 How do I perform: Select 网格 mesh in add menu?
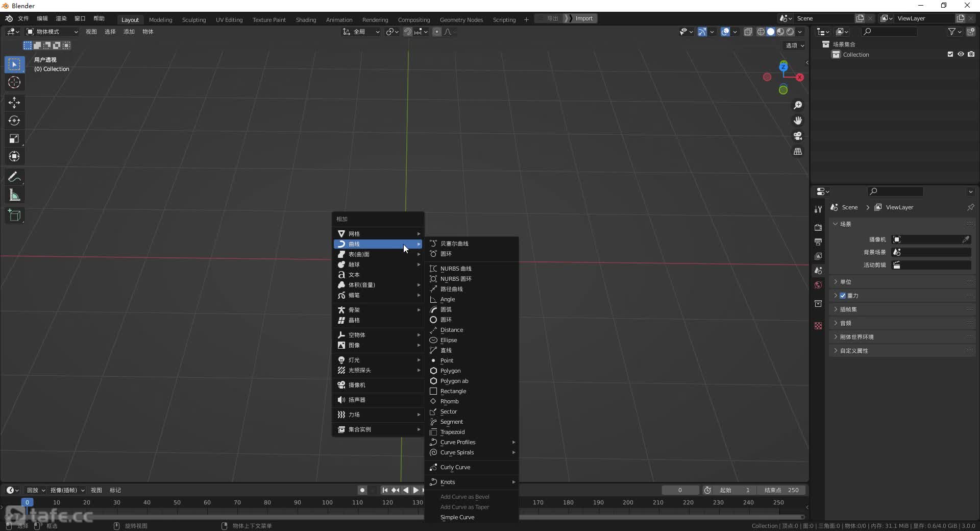click(x=378, y=234)
